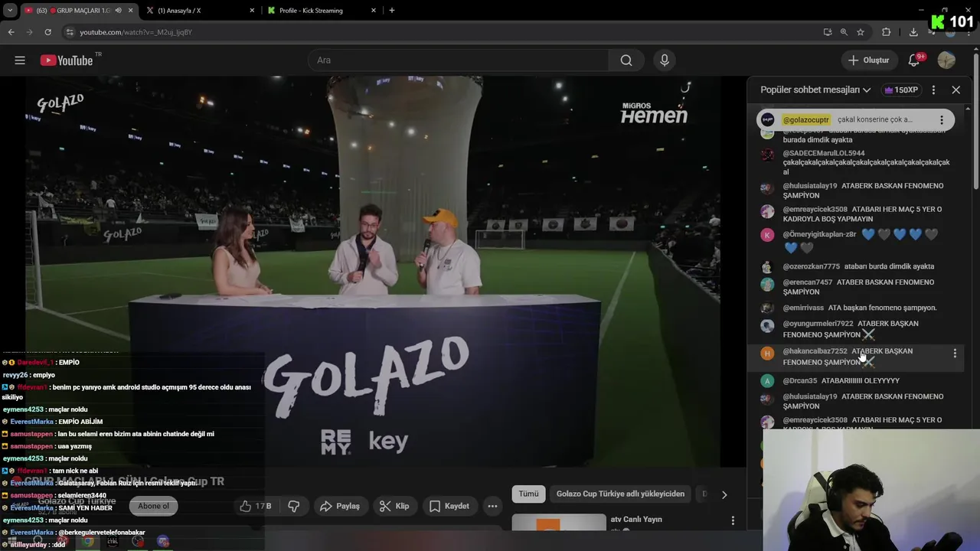Open Chrome from the Windows taskbar
980x551 pixels.
coord(88,541)
